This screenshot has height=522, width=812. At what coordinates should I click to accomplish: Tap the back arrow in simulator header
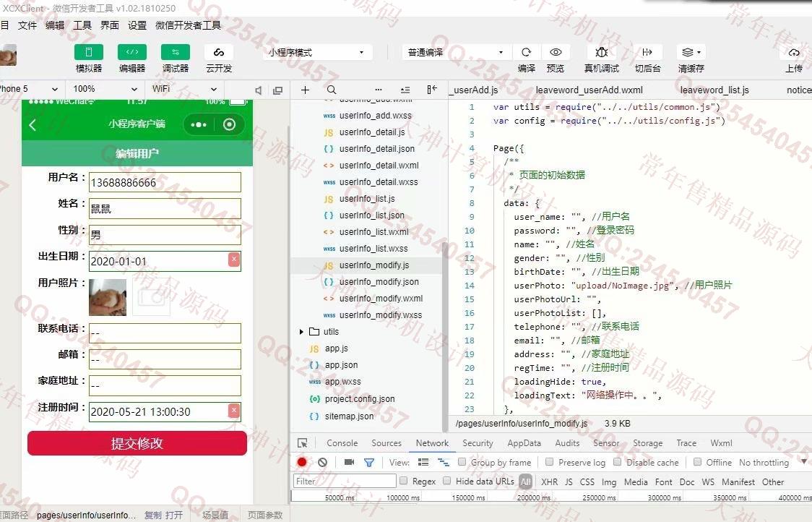pyautogui.click(x=33, y=124)
